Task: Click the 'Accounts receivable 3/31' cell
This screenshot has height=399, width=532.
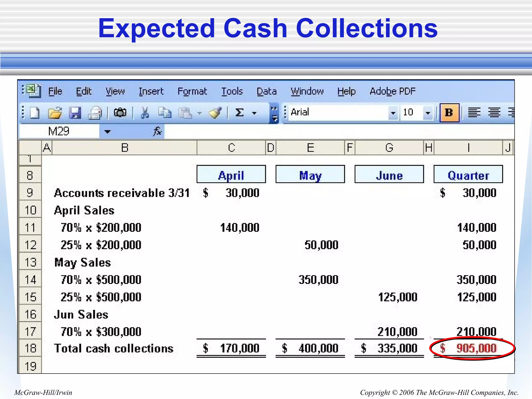Action: (x=122, y=193)
